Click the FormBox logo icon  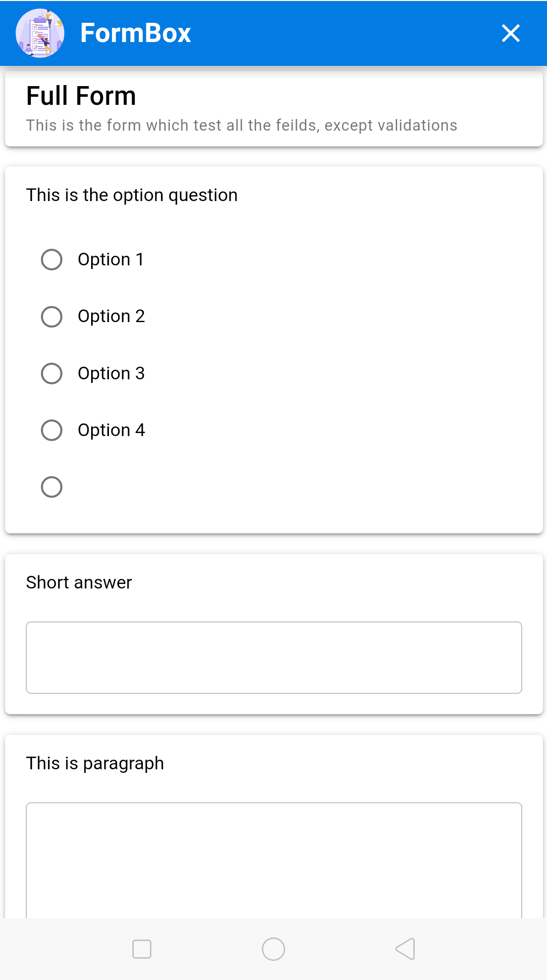click(x=40, y=32)
